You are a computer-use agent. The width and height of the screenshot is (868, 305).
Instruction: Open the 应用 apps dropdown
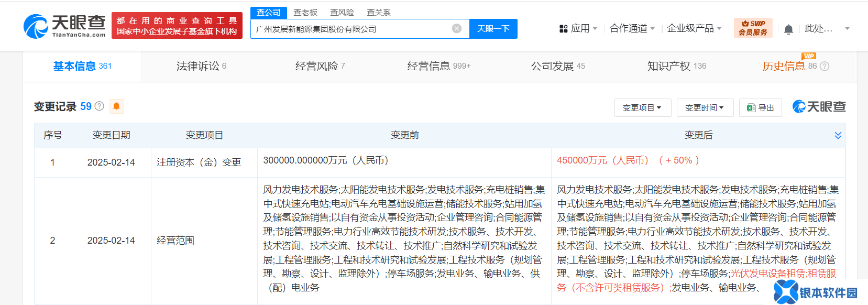579,28
